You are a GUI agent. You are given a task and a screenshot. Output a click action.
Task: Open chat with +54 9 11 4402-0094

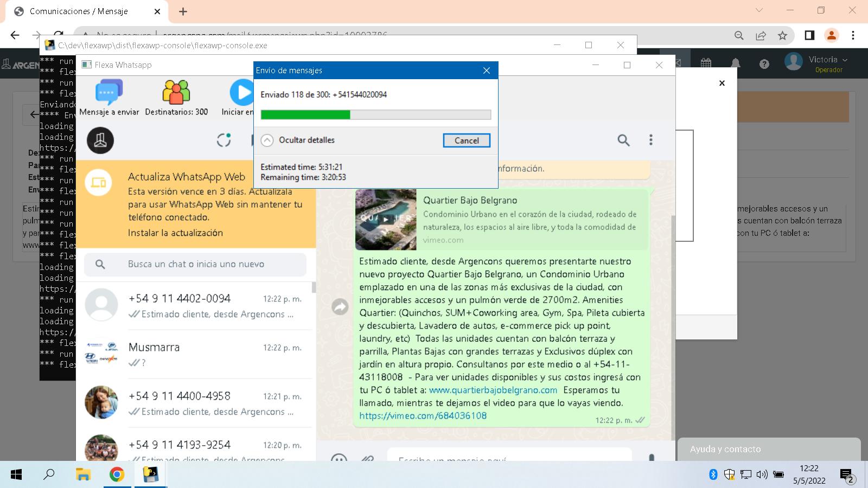coord(195,306)
